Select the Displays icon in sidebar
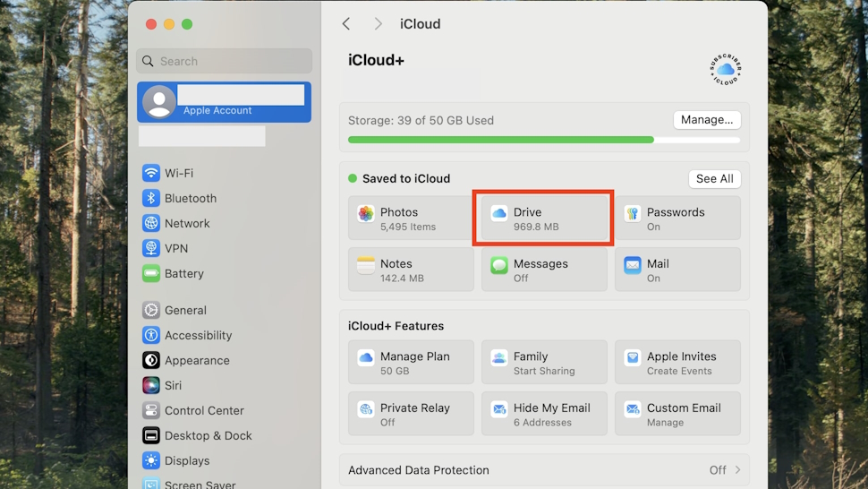868x489 pixels. (x=150, y=460)
